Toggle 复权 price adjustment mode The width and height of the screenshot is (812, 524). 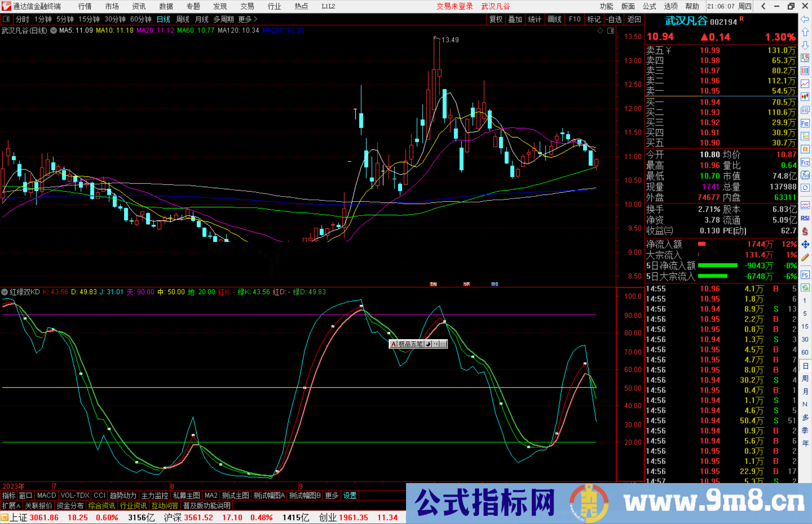495,19
